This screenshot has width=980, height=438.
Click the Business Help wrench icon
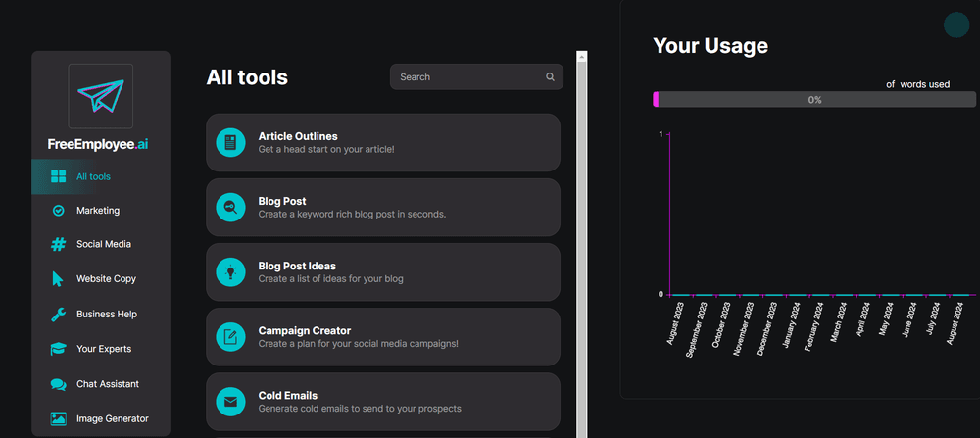58,315
